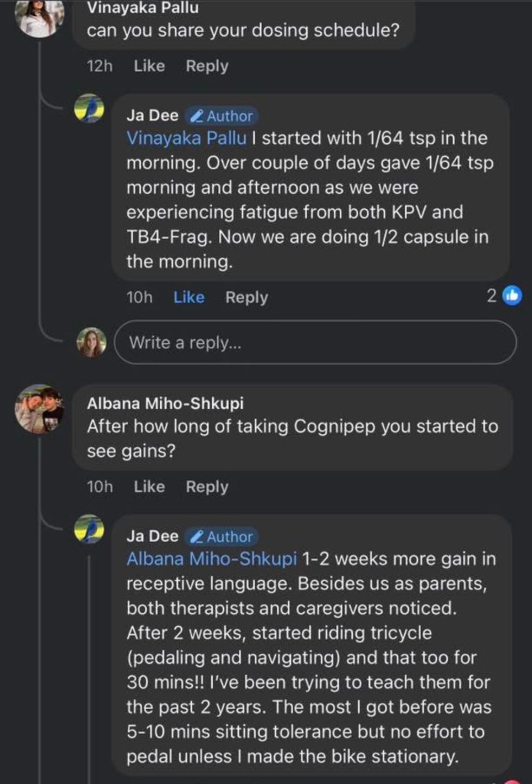Click the Albana Miho-Shkupi mention in the reply
The height and width of the screenshot is (784, 532).
coord(211,559)
